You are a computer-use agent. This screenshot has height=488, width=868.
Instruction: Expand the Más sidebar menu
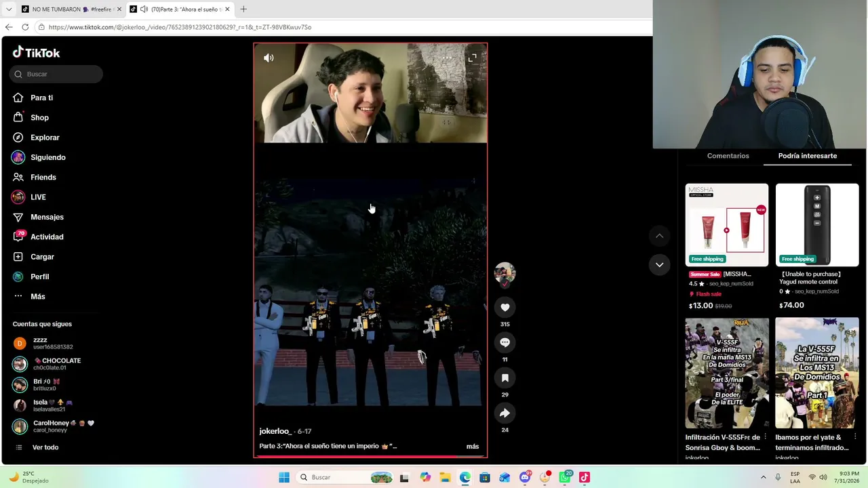point(28,296)
